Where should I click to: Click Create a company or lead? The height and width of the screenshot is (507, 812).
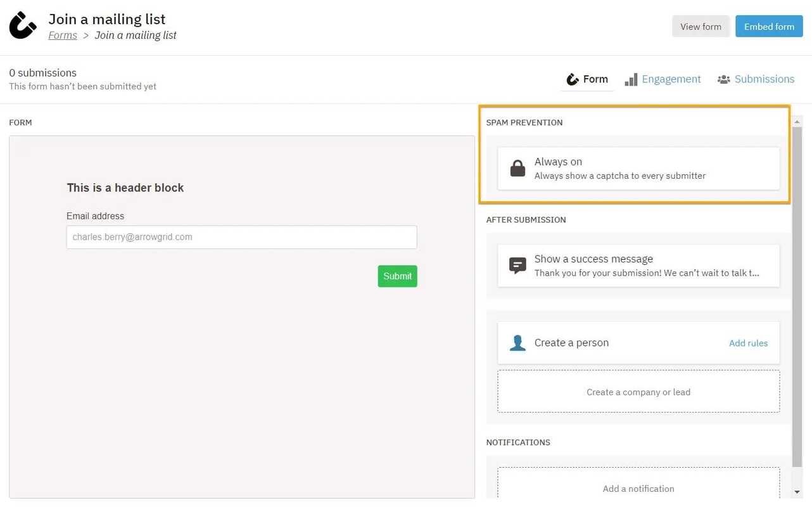tap(638, 391)
